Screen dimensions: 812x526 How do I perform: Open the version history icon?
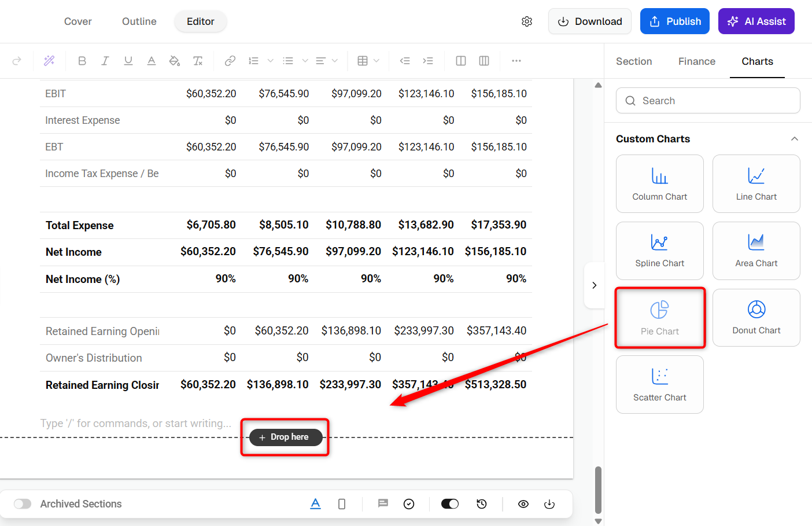[x=482, y=504]
